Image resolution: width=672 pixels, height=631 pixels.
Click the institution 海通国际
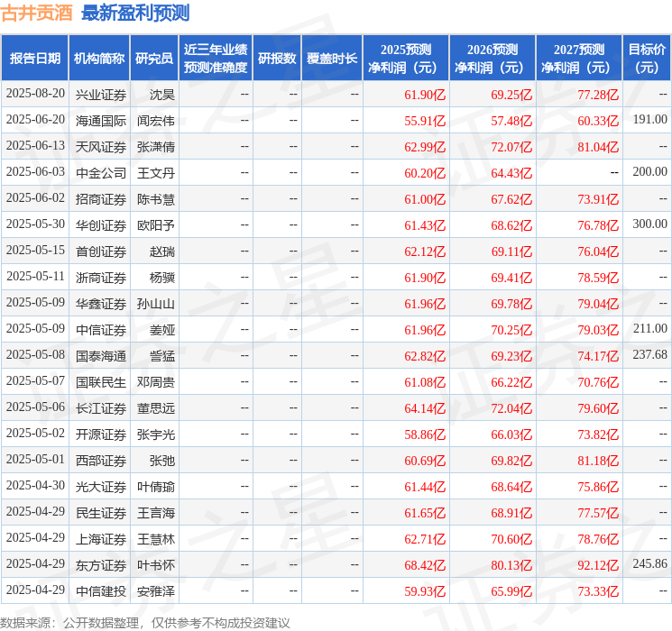coord(101,121)
